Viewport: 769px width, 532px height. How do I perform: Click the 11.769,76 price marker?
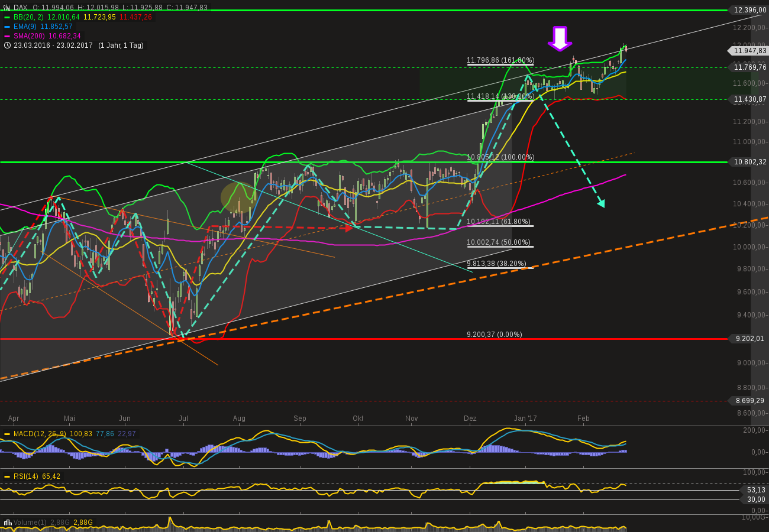click(748, 67)
